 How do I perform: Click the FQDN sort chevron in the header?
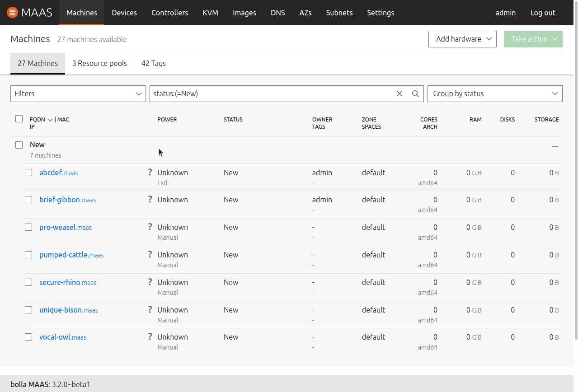[50, 120]
